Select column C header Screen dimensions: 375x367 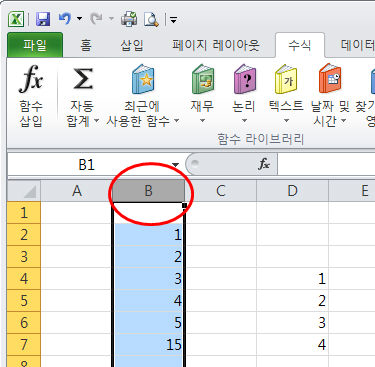point(220,191)
